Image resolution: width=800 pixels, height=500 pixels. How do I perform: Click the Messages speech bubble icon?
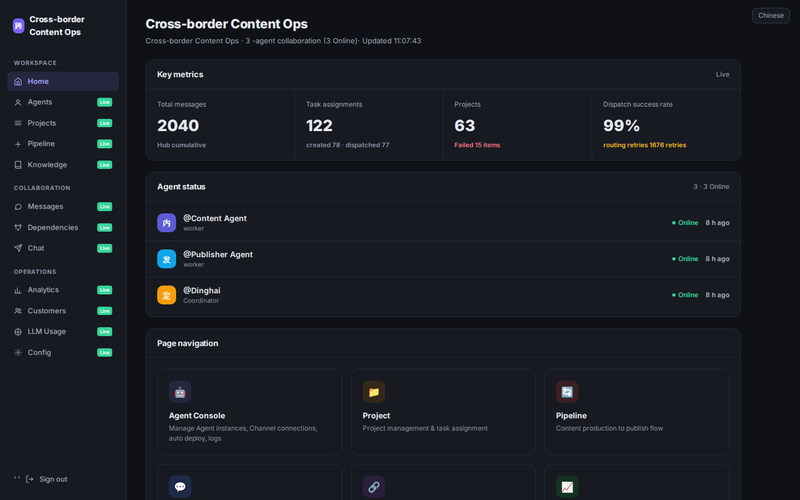coord(18,207)
